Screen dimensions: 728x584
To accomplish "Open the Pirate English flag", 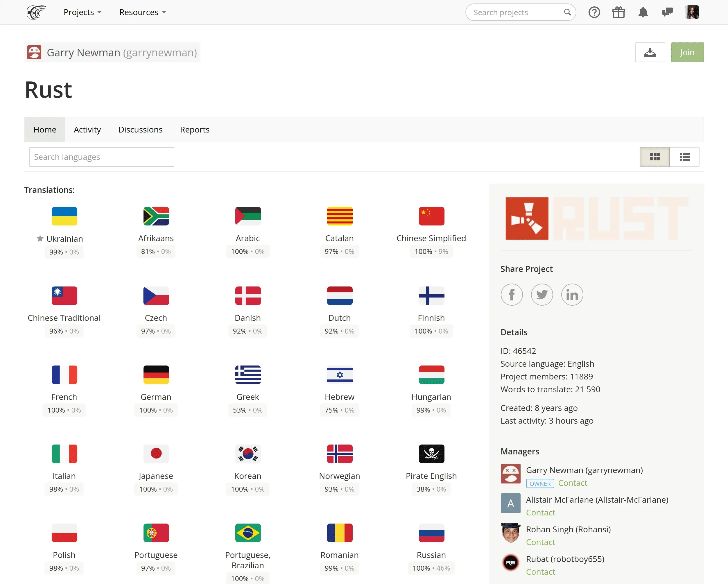I will 431,453.
